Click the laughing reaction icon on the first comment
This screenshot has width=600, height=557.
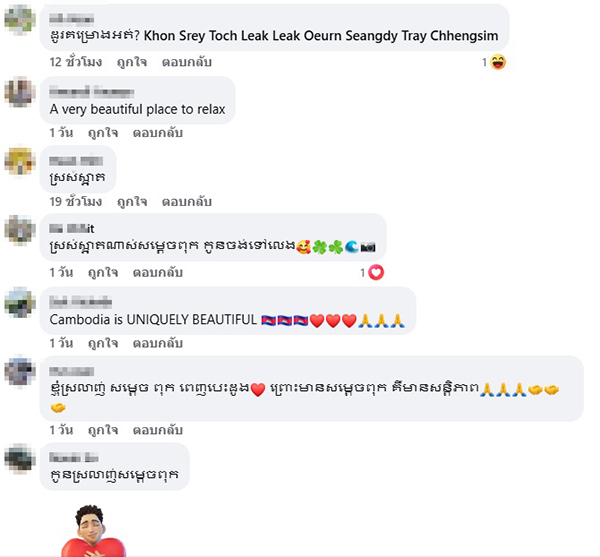coord(498,62)
